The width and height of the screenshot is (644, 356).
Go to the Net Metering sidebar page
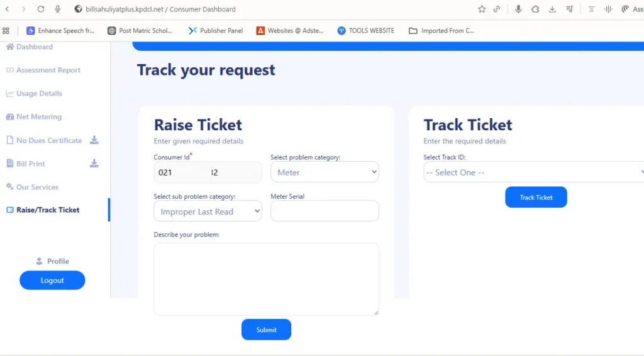[39, 117]
